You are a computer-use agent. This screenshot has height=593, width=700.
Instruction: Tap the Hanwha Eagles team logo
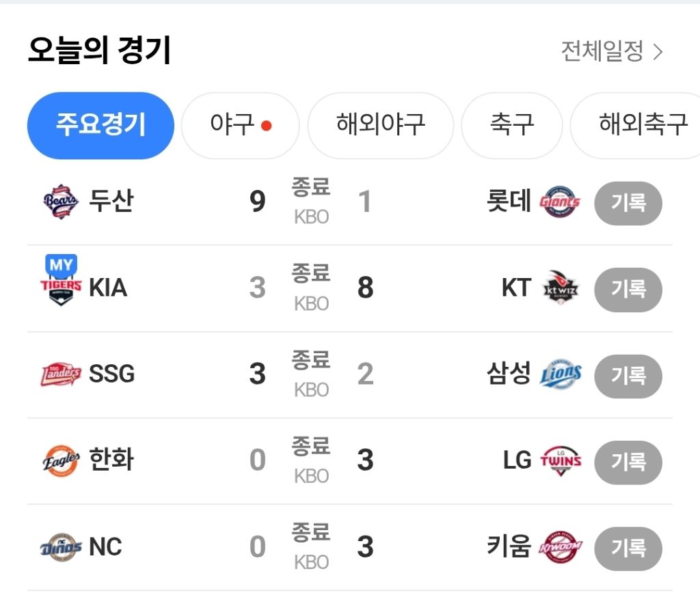(x=61, y=460)
